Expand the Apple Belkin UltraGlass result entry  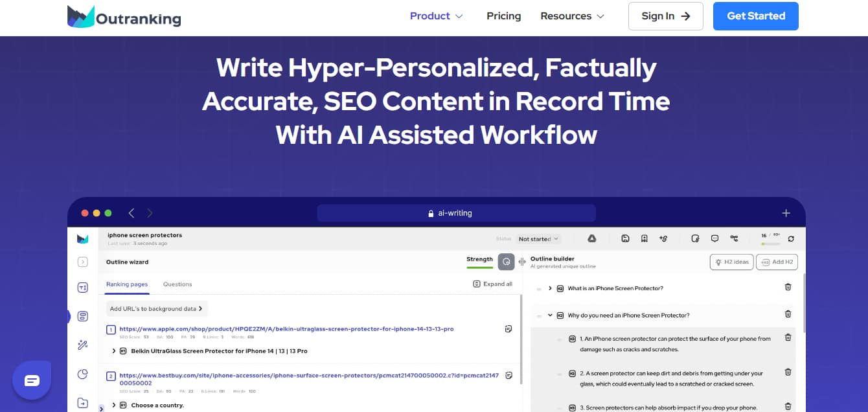coord(114,351)
